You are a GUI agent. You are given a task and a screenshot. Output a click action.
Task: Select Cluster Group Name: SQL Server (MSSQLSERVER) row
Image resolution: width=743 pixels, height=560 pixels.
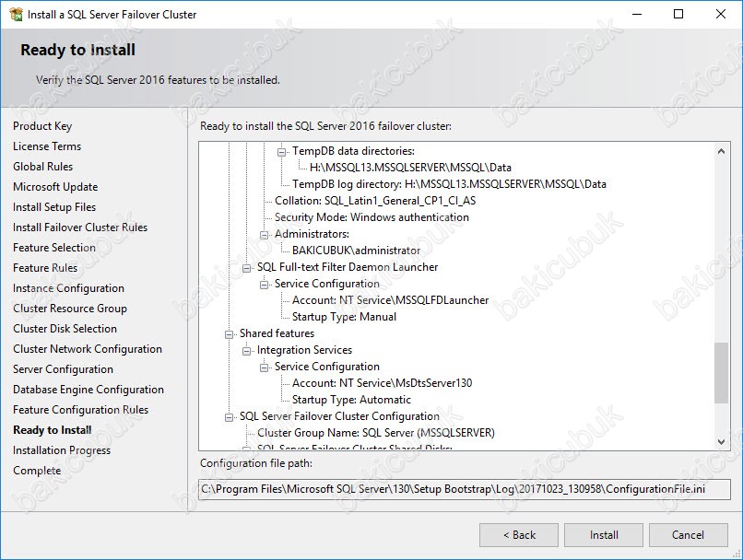tap(376, 433)
